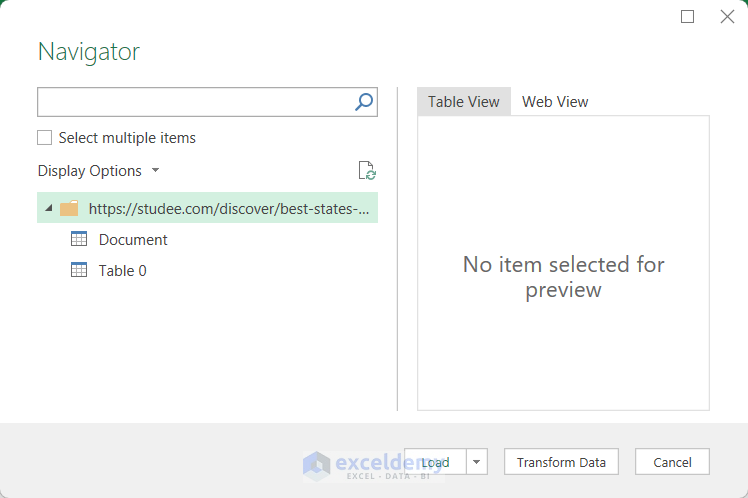Click the Cancel button
This screenshot has width=748, height=498.
tap(672, 462)
